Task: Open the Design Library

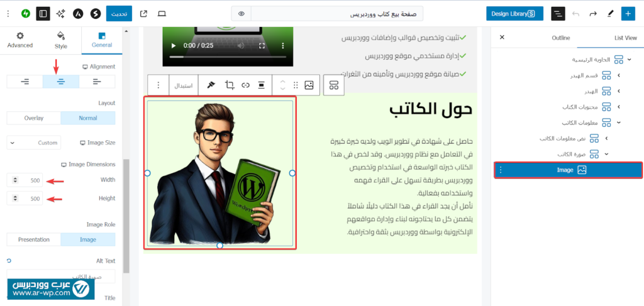Action: (514, 14)
